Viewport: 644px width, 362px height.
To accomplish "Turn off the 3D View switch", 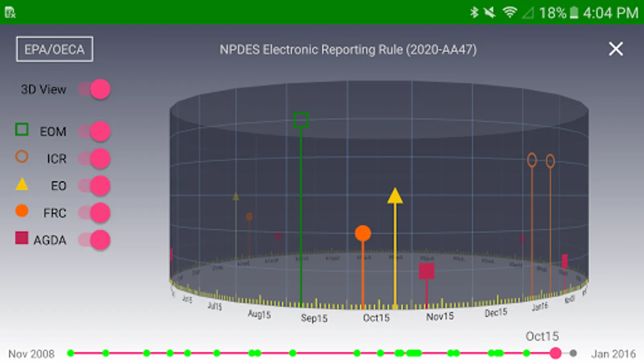I will tap(95, 89).
